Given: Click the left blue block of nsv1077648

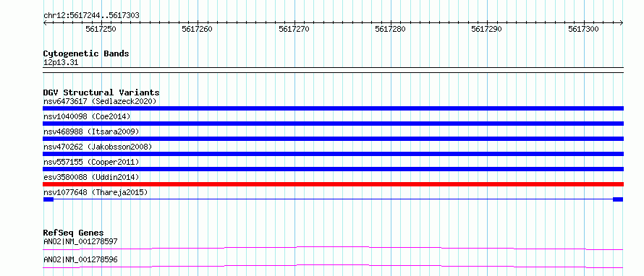Looking at the screenshot, I should tap(48, 199).
